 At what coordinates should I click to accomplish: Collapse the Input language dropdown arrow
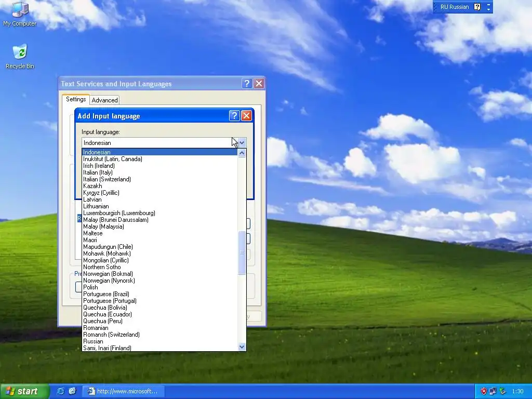click(242, 143)
